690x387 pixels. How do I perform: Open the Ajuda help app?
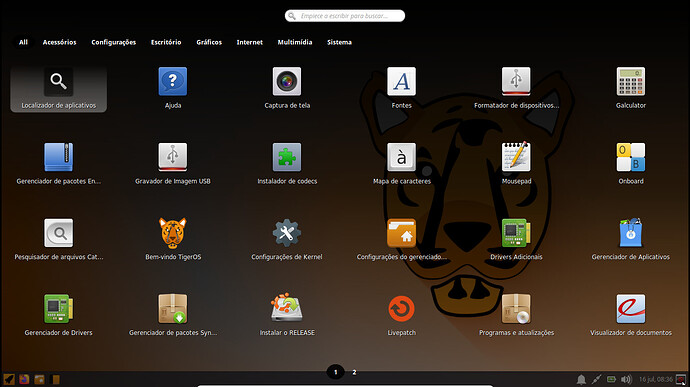[x=173, y=89]
